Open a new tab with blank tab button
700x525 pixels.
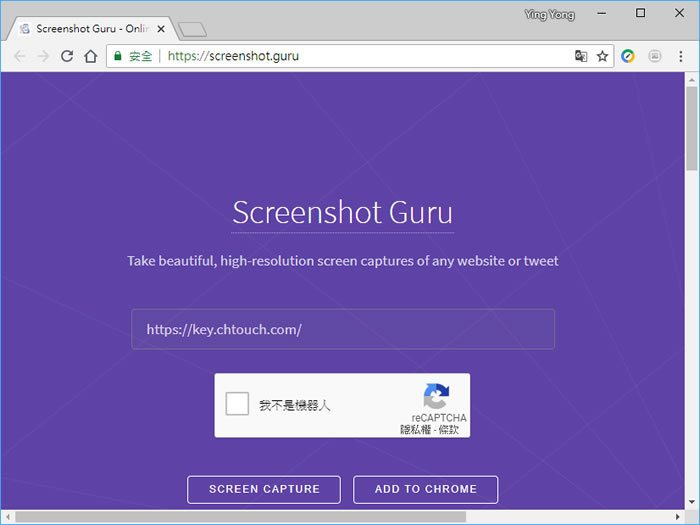[x=191, y=29]
